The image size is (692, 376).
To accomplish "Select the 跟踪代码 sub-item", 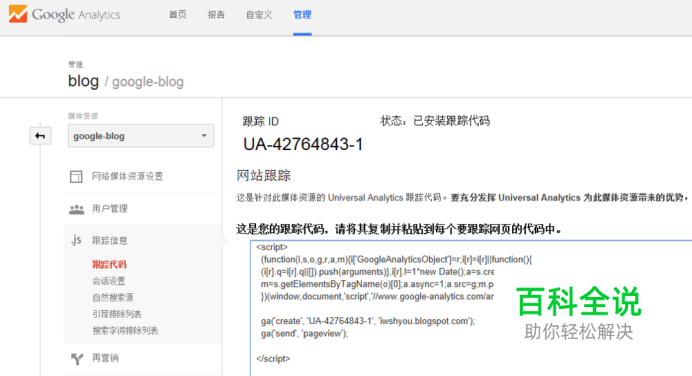I will click(x=109, y=264).
